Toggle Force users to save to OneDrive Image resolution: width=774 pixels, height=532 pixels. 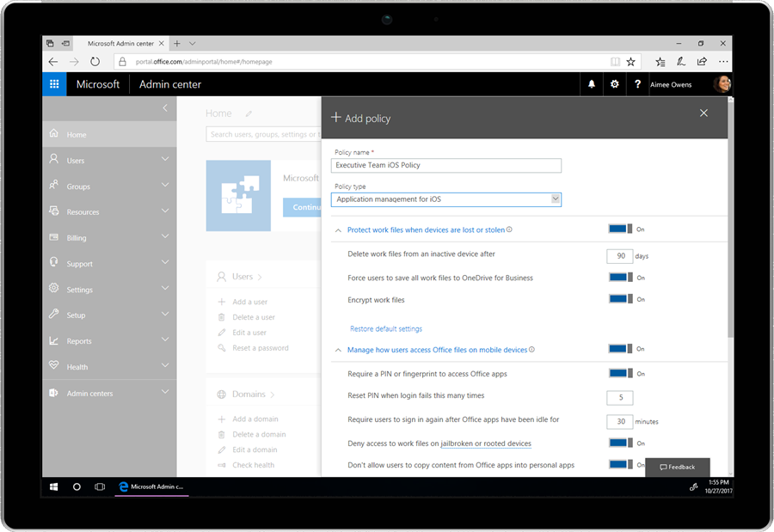[619, 278]
